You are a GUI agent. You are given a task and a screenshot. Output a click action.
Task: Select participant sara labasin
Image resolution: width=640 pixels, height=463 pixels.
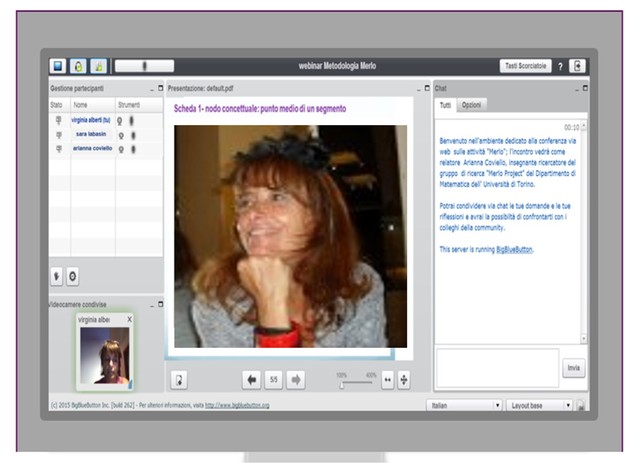tap(91, 134)
